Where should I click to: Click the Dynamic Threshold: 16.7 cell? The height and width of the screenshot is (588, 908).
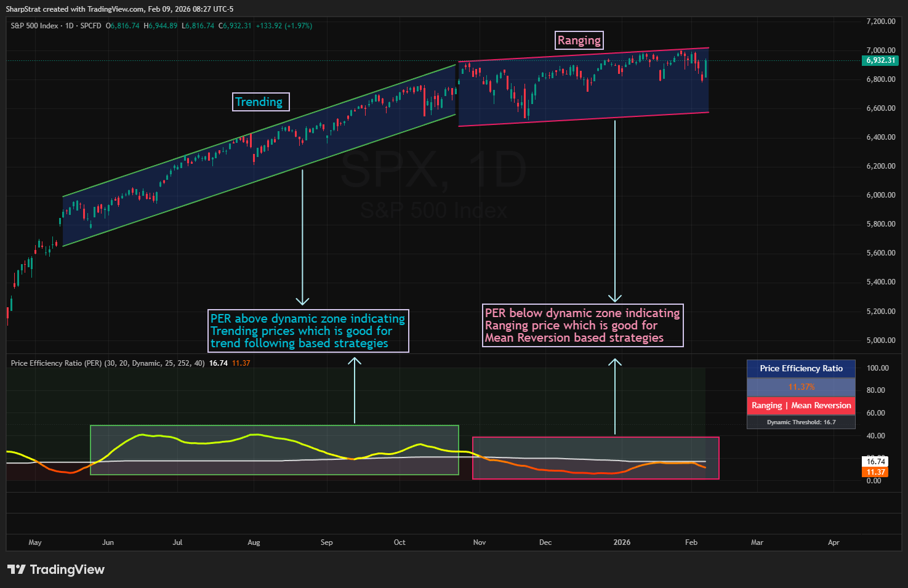(801, 422)
